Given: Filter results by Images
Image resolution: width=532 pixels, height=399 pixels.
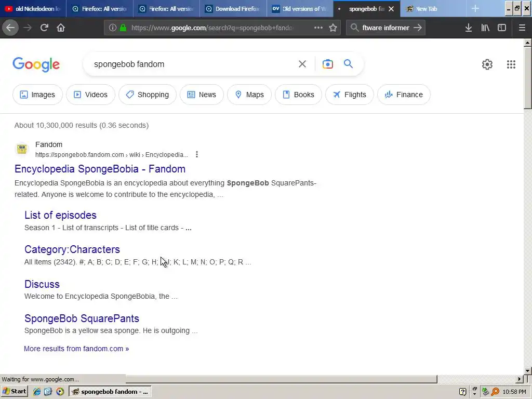Looking at the screenshot, I should coord(37,95).
